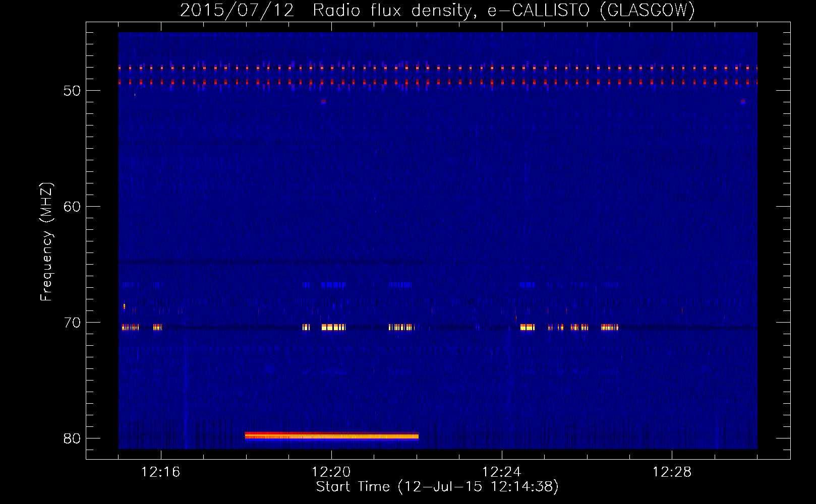Click the 12:24 time tick label

502,472
